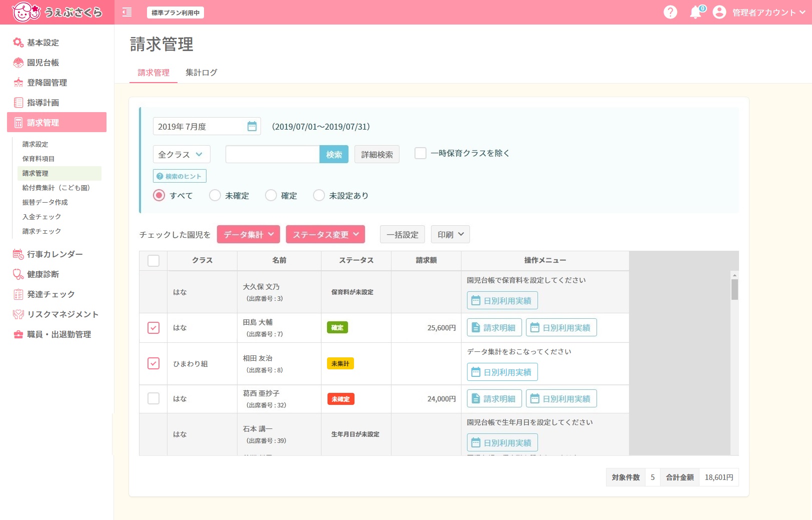Open the notifications bell icon
Screen dimensions: 812x520
[695, 13]
